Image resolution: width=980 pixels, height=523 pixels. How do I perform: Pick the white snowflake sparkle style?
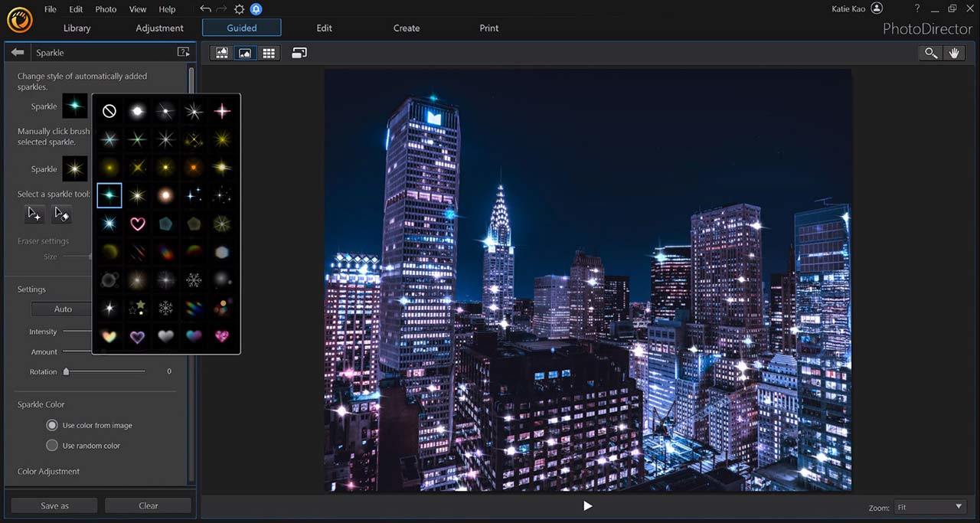(x=194, y=280)
